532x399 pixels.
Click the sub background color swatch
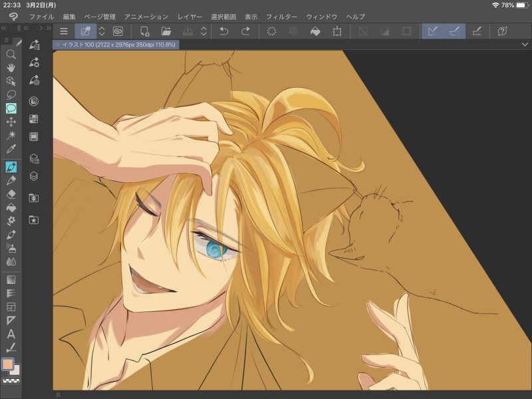click(x=16, y=371)
